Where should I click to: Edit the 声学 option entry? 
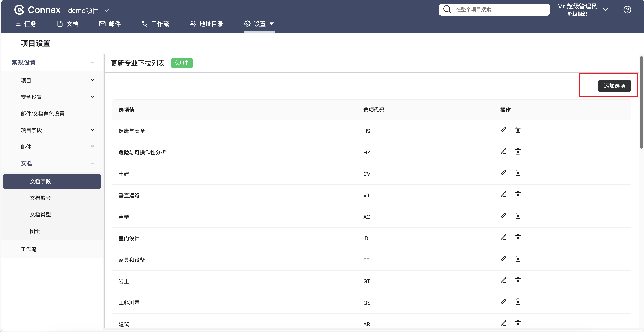pos(503,216)
